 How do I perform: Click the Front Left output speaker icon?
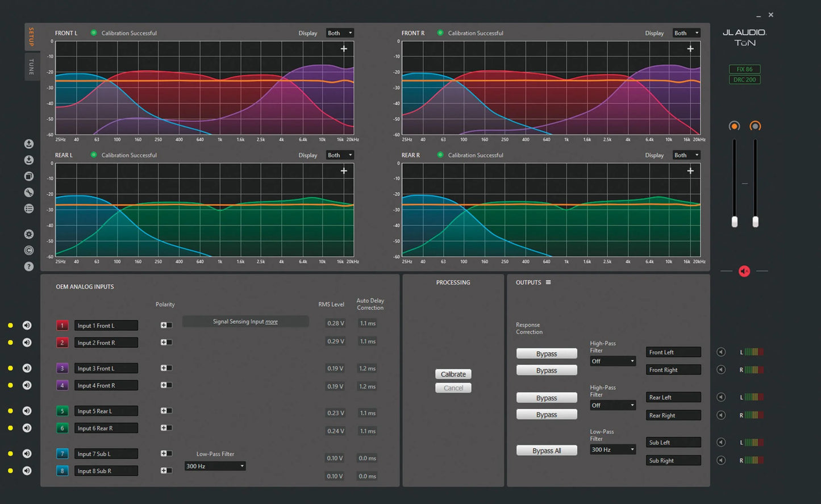coord(721,352)
